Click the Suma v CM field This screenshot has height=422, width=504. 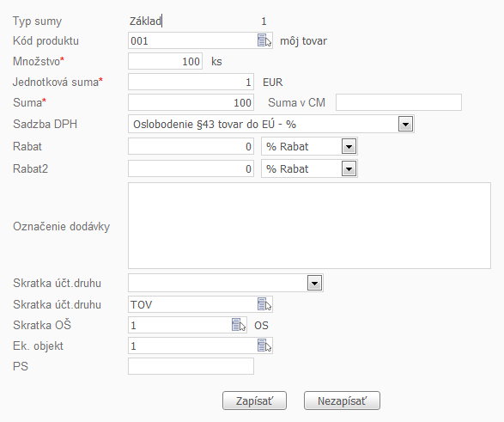(x=398, y=102)
